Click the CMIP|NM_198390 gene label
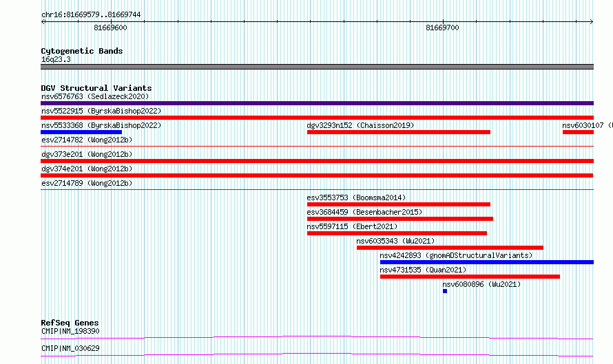The image size is (613, 364). [x=70, y=331]
